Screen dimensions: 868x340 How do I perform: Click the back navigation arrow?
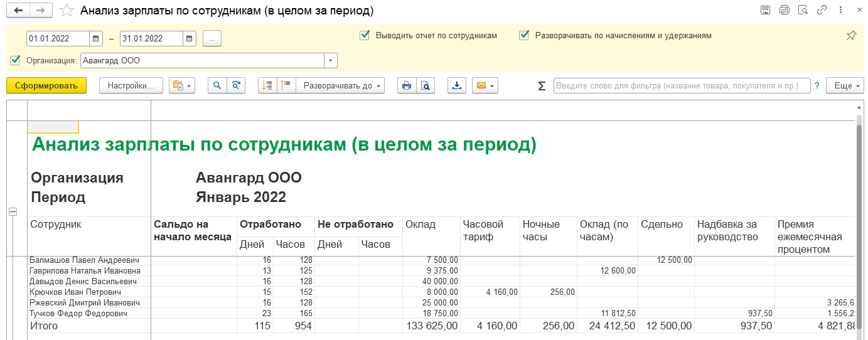tap(19, 11)
